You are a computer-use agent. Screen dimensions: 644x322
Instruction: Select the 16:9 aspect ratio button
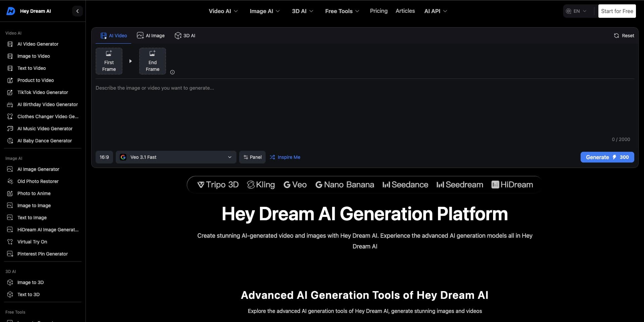click(104, 157)
